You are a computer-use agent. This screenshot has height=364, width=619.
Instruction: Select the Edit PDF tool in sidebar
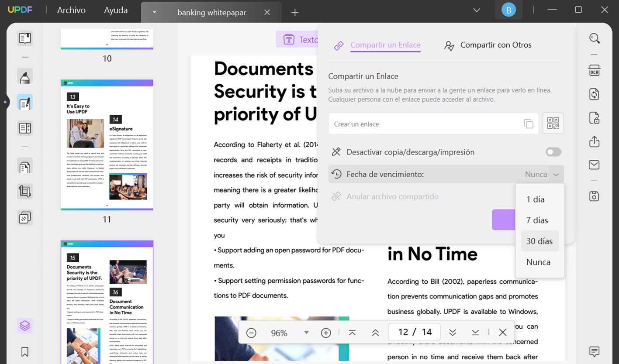click(25, 103)
